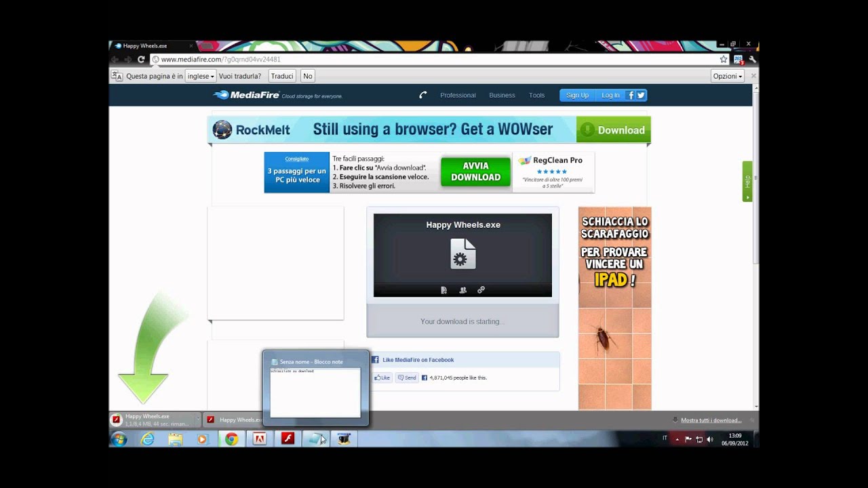
Task: Click the copy link chain icon
Action: pyautogui.click(x=481, y=290)
